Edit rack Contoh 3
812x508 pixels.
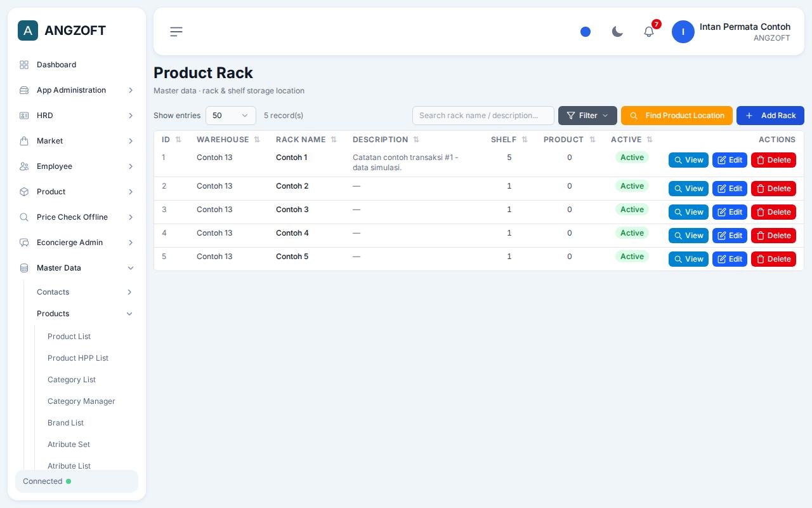[730, 212]
